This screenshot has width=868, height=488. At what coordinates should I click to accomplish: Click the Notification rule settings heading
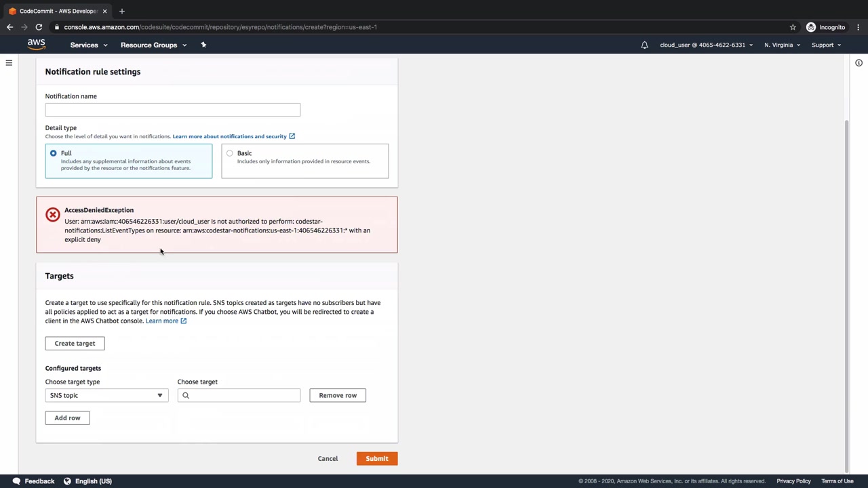click(93, 72)
